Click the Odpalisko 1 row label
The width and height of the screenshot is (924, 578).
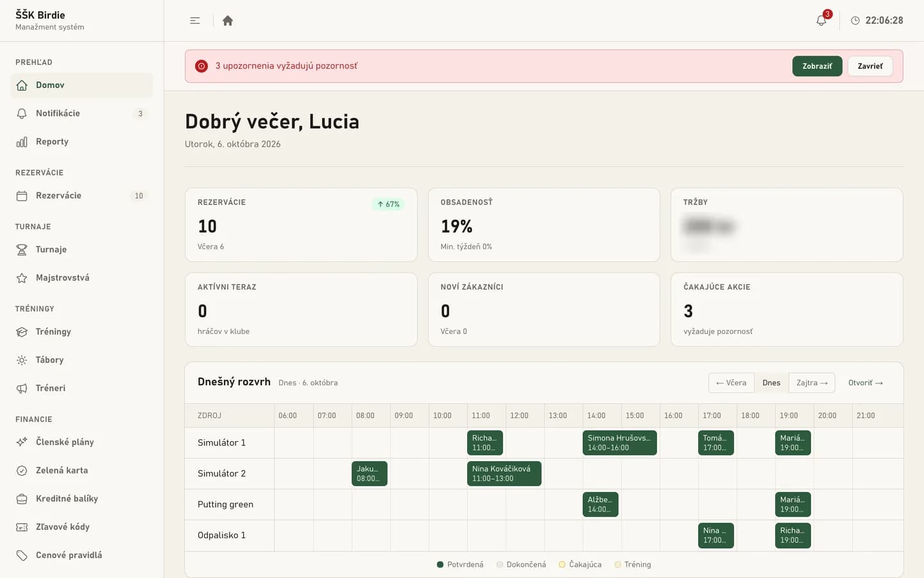point(221,535)
